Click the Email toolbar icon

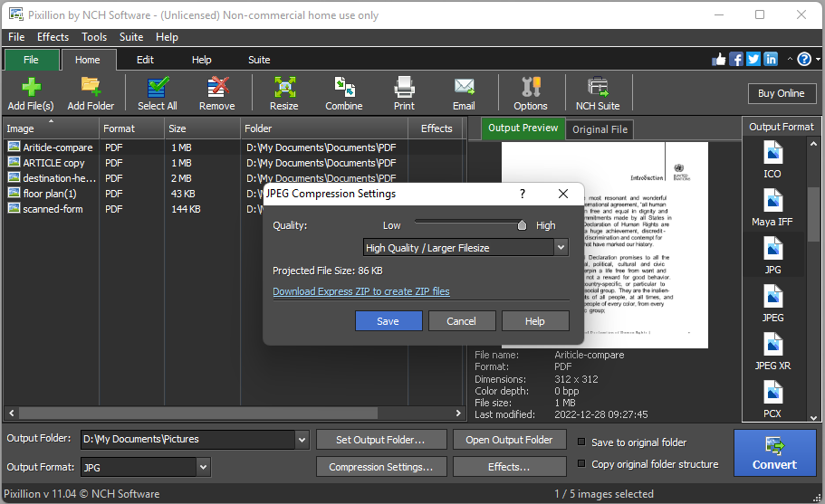click(464, 93)
